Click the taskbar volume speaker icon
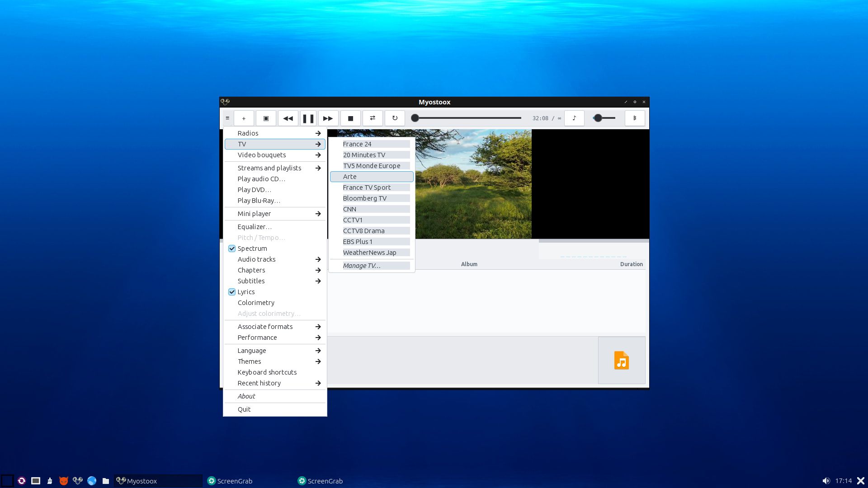The height and width of the screenshot is (488, 868). coord(826,481)
